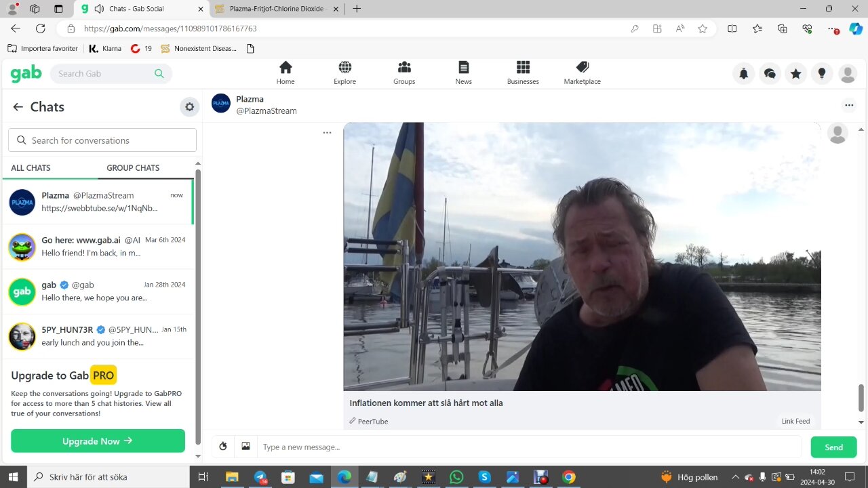This screenshot has height=488, width=868.
Task: Click the gab logo
Action: pyautogui.click(x=26, y=73)
